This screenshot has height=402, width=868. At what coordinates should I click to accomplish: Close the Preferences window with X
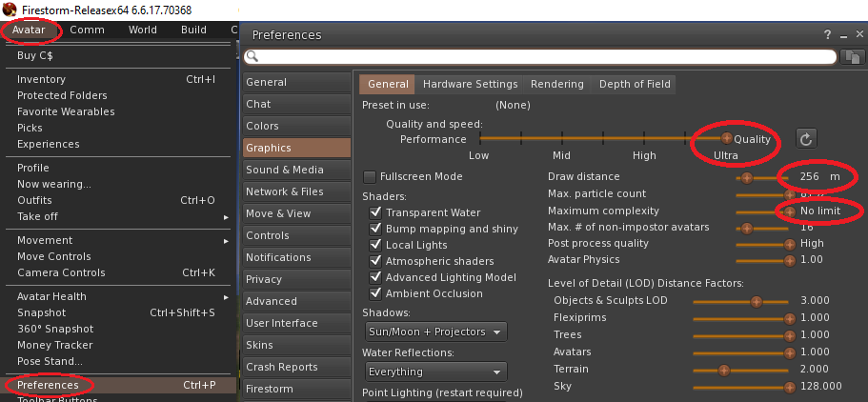coord(857,34)
